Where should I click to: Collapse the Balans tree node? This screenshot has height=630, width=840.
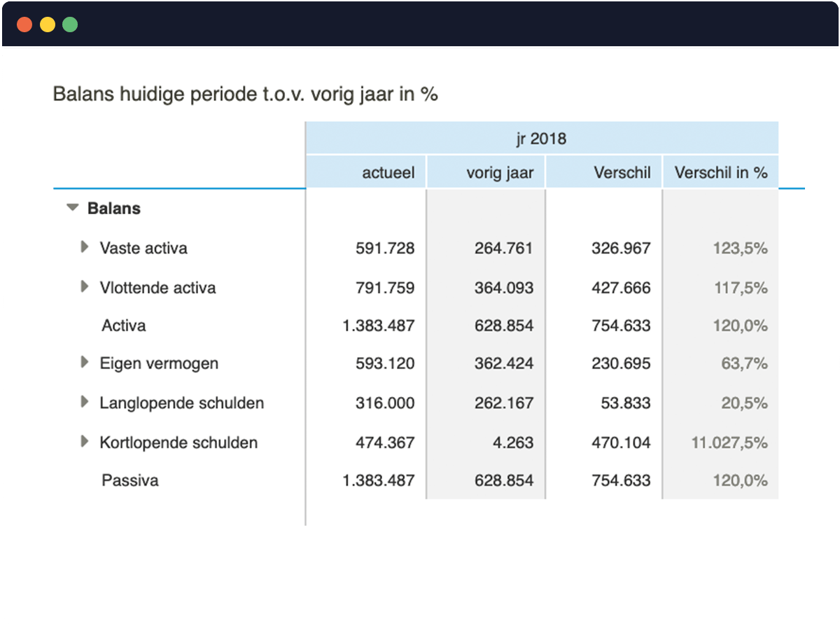(x=71, y=208)
